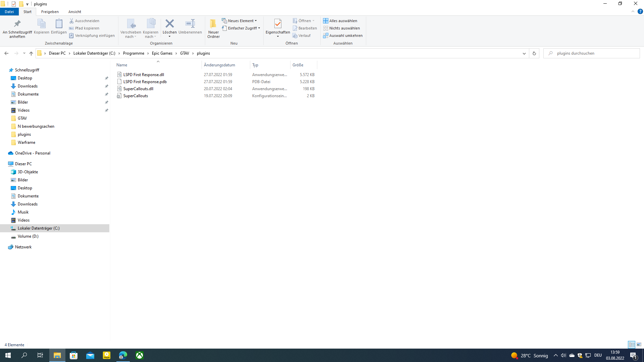Image resolution: width=644 pixels, height=362 pixels.
Task: Open the Datei menu
Action: (x=9, y=12)
